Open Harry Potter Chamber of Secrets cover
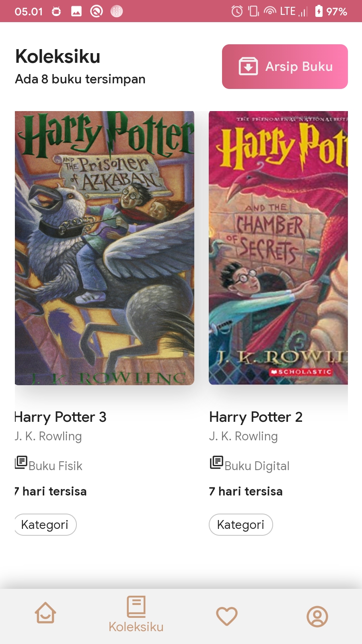 tap(278, 248)
